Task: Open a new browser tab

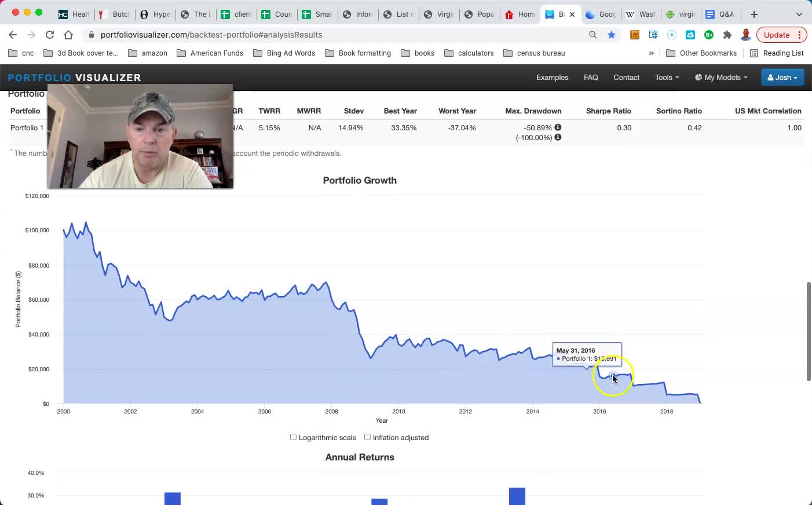Action: (x=754, y=14)
